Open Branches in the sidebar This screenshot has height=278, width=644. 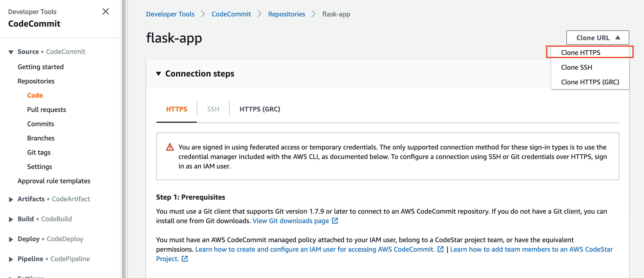pos(41,138)
